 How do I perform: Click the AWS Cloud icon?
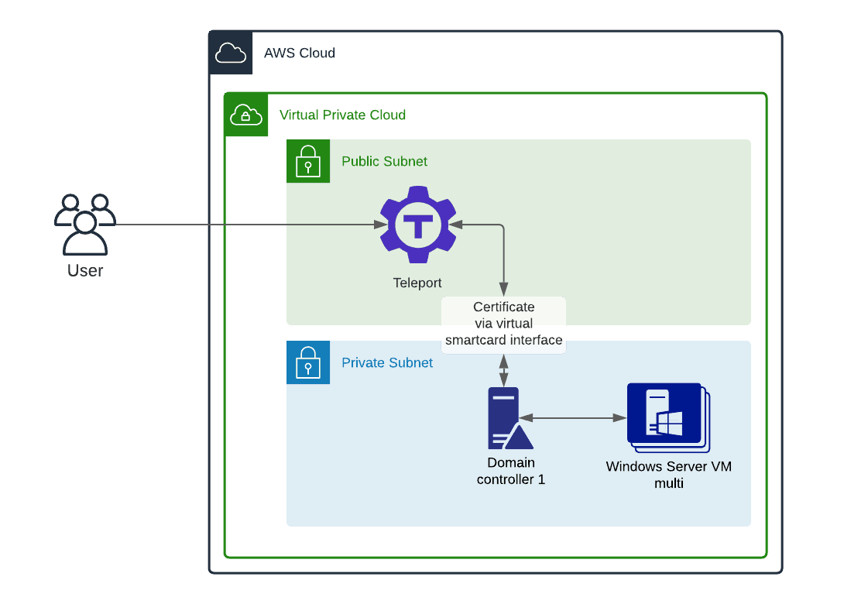(231, 53)
